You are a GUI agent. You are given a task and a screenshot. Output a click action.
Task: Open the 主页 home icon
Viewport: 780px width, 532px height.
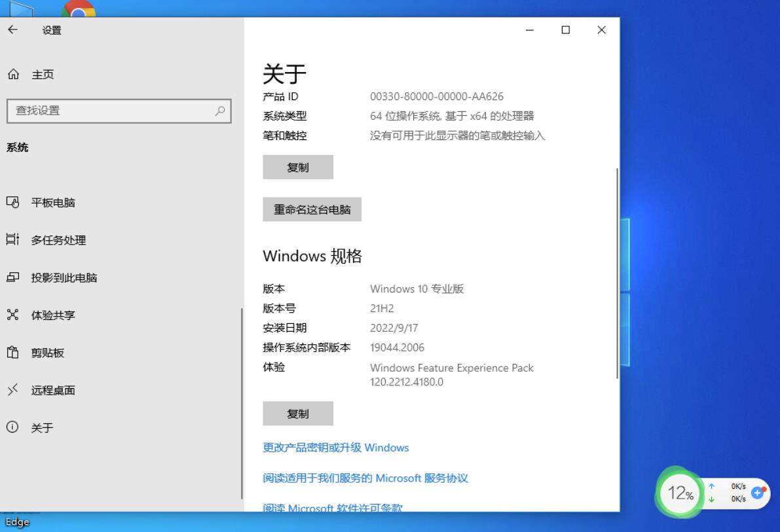pos(14,74)
